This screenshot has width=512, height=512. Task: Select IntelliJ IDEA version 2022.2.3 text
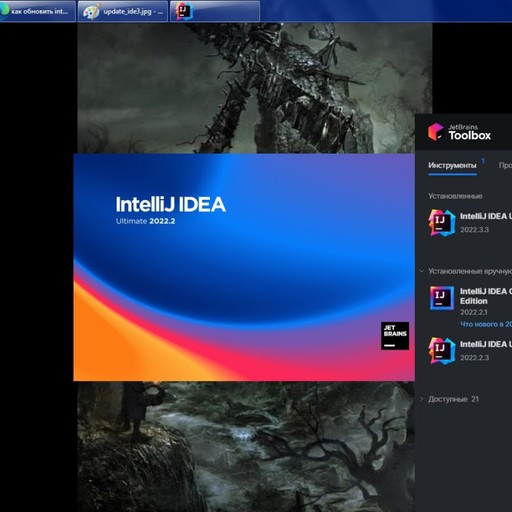(x=475, y=358)
